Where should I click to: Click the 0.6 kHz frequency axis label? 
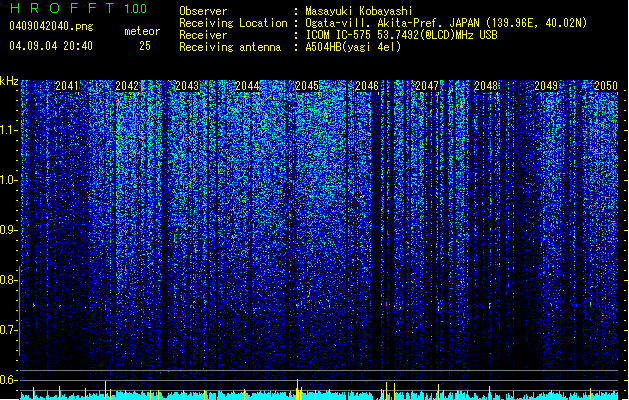8,380
